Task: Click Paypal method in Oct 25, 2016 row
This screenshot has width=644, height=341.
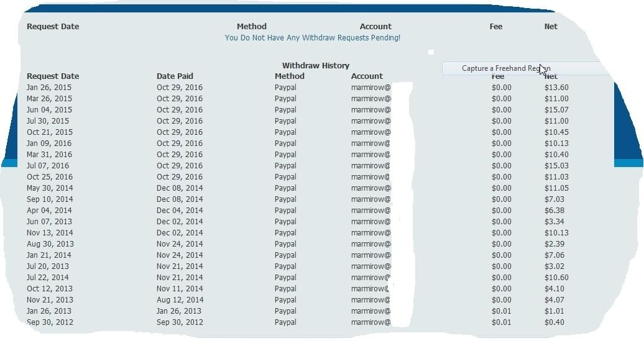Action: pos(285,177)
